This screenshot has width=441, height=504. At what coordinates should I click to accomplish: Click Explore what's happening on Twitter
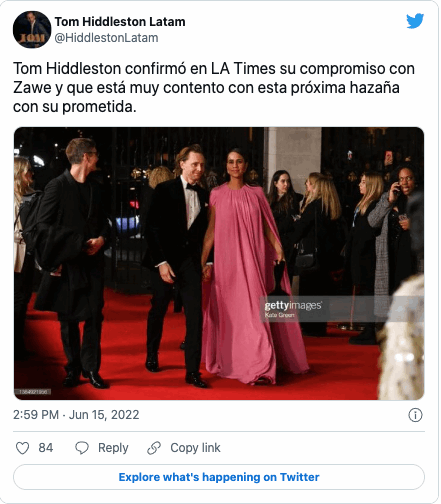219,477
